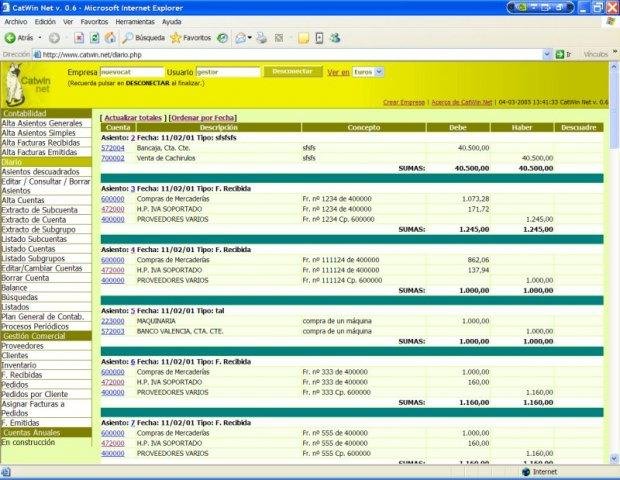
Task: Open the Archivo menu
Action: click(x=16, y=22)
